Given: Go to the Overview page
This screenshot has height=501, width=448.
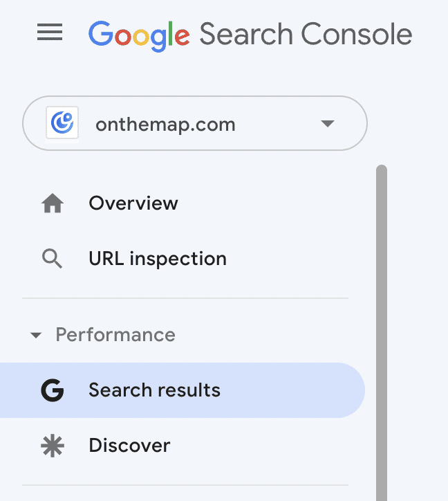Looking at the screenshot, I should click(133, 203).
